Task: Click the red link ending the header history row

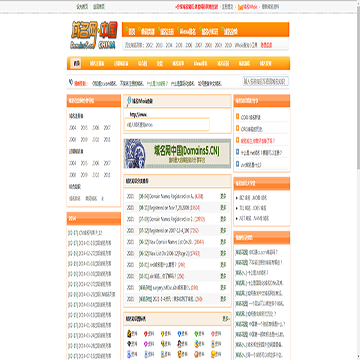Action: click(x=266, y=45)
